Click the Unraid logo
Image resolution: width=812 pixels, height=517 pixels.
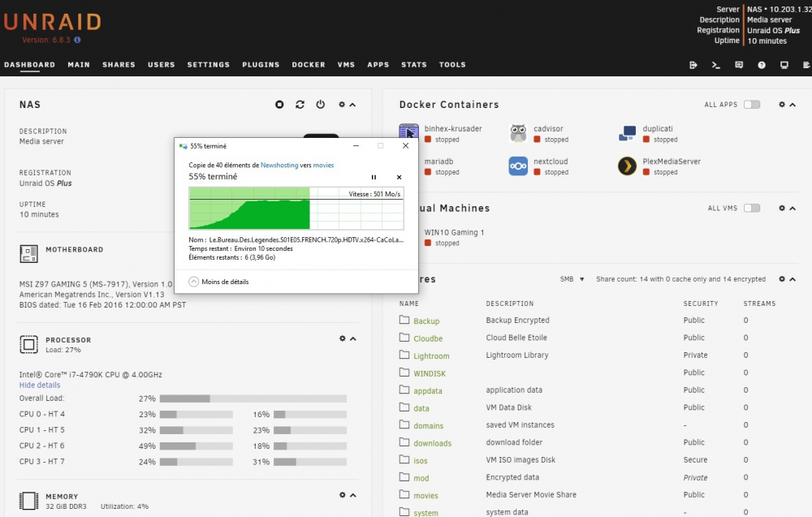click(x=52, y=22)
